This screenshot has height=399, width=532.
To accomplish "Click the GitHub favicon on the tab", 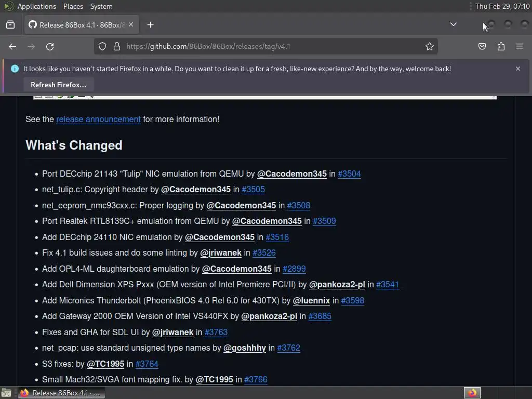I will tap(33, 24).
